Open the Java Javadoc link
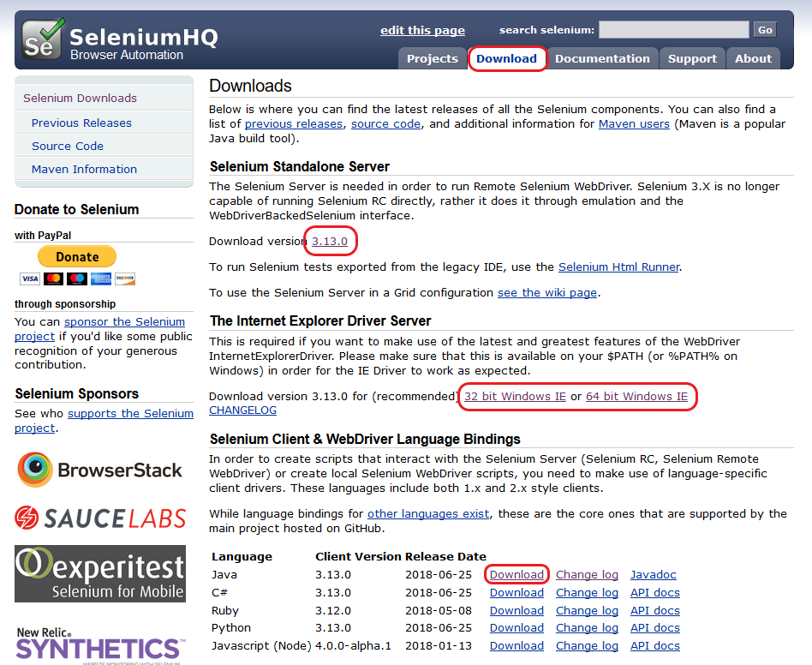The image size is (812, 665). (653, 575)
